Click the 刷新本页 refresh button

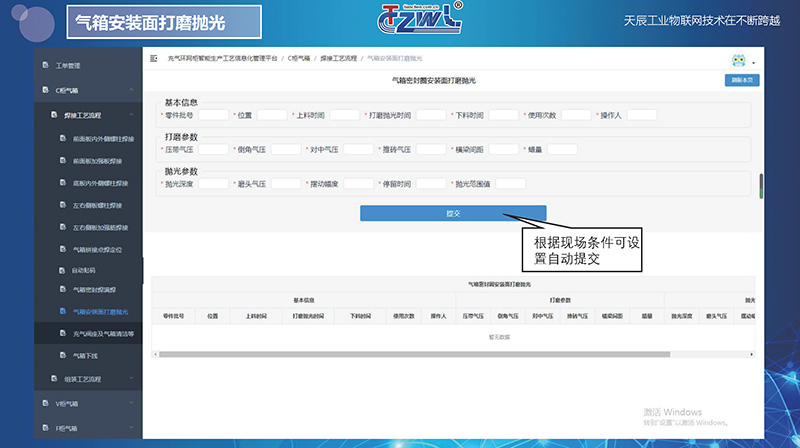tap(742, 80)
